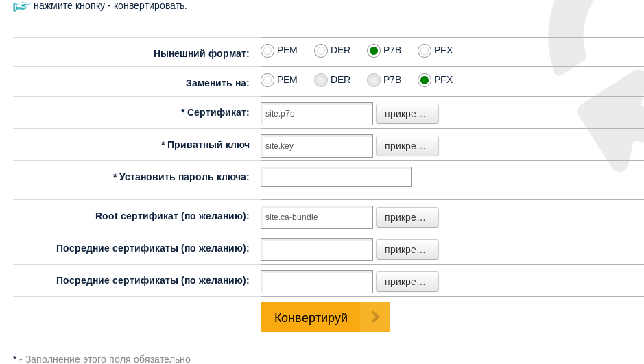644x364 pixels.
Task: Attach the first intermediate certificate file
Action: pyautogui.click(x=407, y=250)
